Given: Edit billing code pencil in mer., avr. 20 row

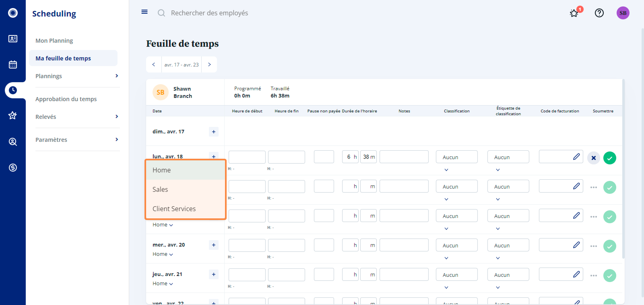Looking at the screenshot, I should (x=576, y=245).
